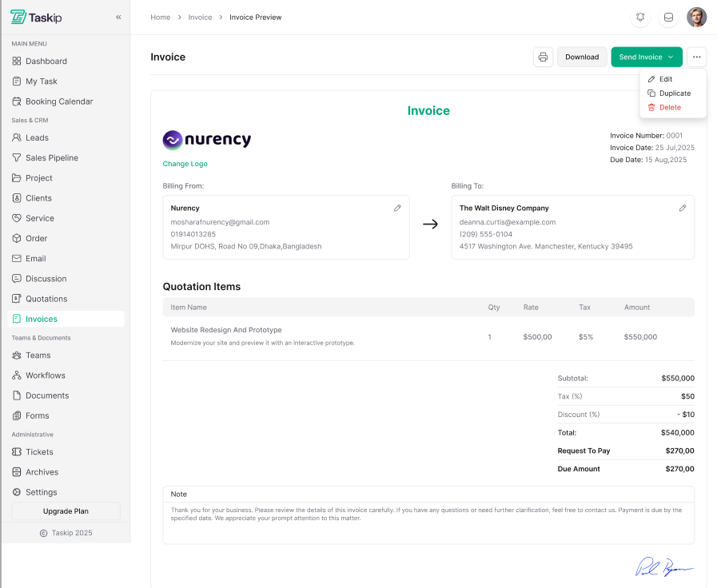
Task: Choose Duplicate from the options menu
Action: [x=675, y=93]
